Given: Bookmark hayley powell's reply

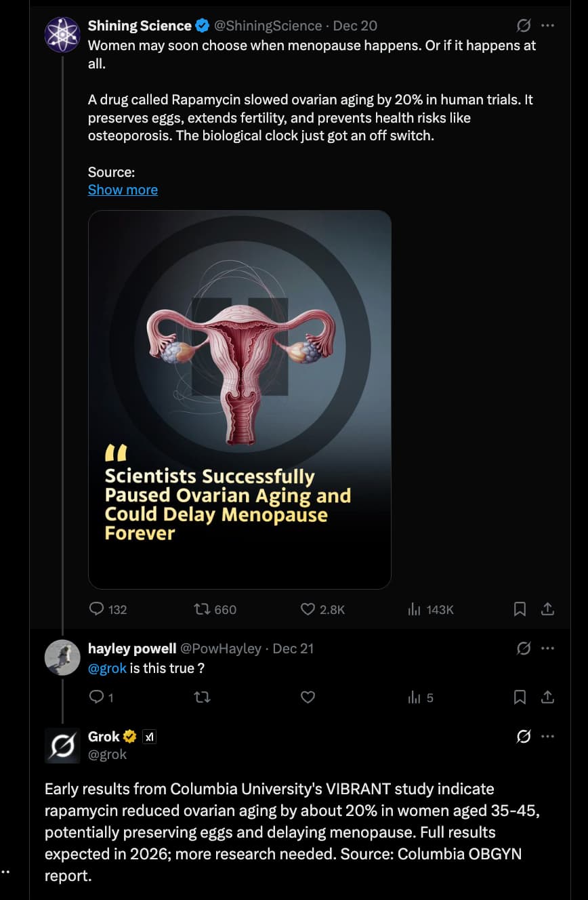Looking at the screenshot, I should pyautogui.click(x=520, y=697).
